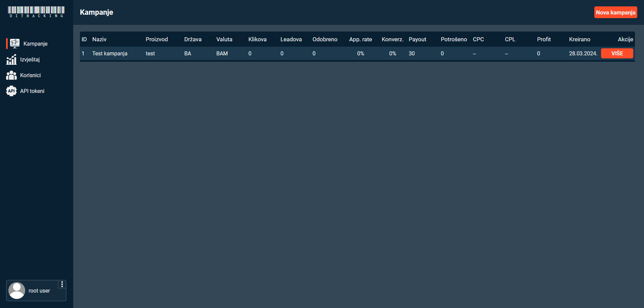Select the Payout column header
The height and width of the screenshot is (308, 644).
[417, 39]
